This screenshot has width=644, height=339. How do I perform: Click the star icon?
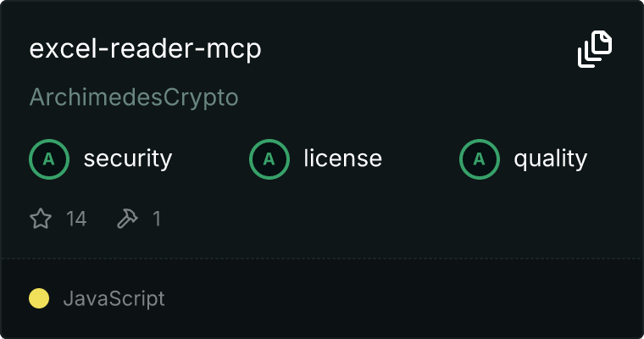(x=41, y=218)
